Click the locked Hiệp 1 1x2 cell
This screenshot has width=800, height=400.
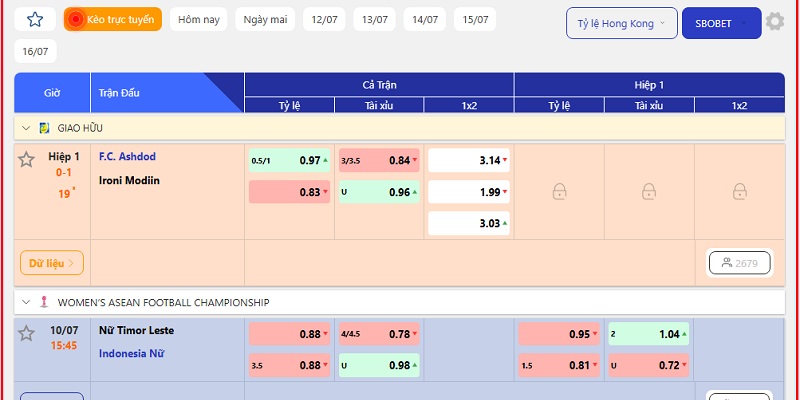click(x=739, y=192)
